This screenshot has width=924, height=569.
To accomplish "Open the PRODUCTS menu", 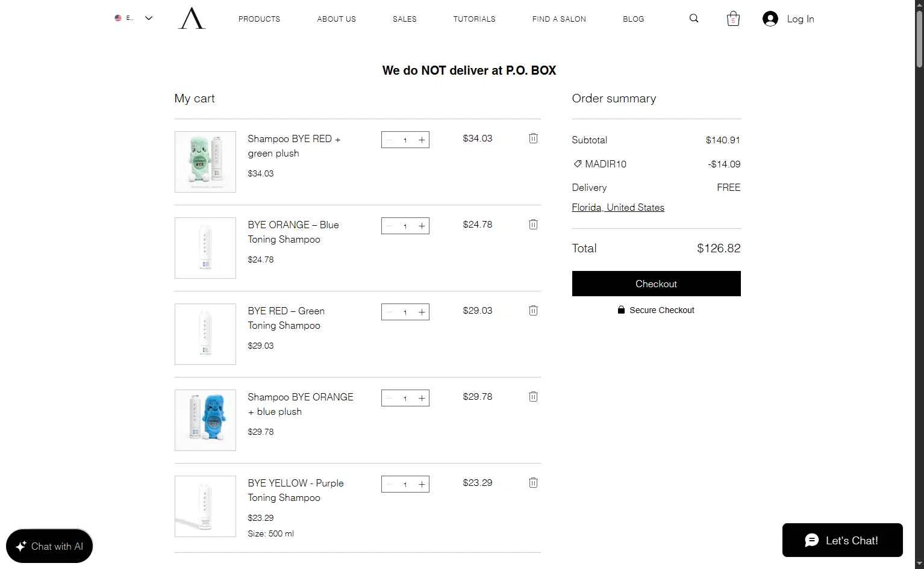I will 259,19.
